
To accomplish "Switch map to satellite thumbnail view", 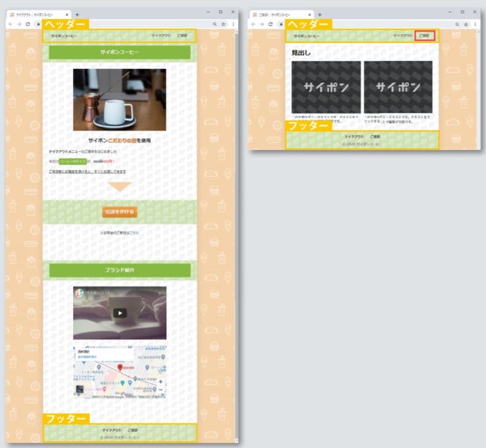I will [x=80, y=390].
